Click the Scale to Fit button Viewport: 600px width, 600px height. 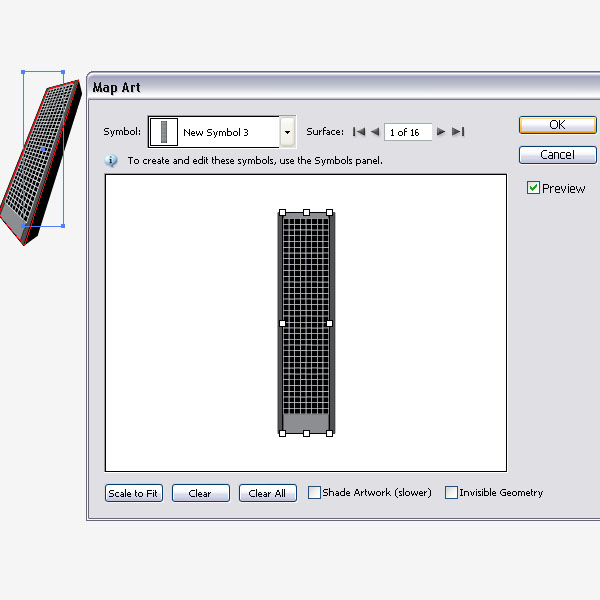click(x=134, y=493)
